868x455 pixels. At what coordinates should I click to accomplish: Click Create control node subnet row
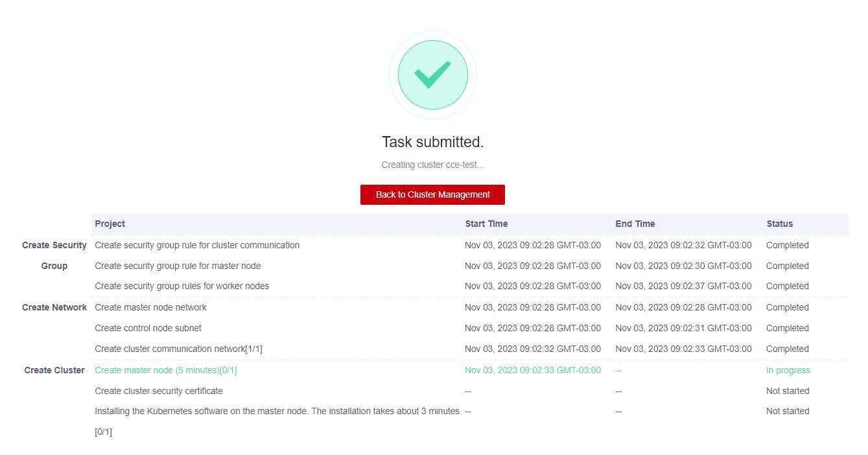pyautogui.click(x=148, y=328)
